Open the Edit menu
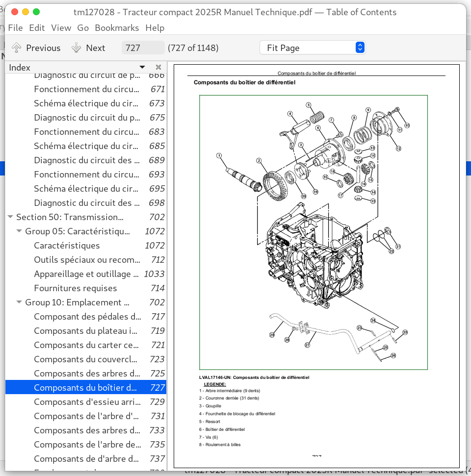Image resolution: width=471 pixels, height=476 pixels. click(x=37, y=28)
